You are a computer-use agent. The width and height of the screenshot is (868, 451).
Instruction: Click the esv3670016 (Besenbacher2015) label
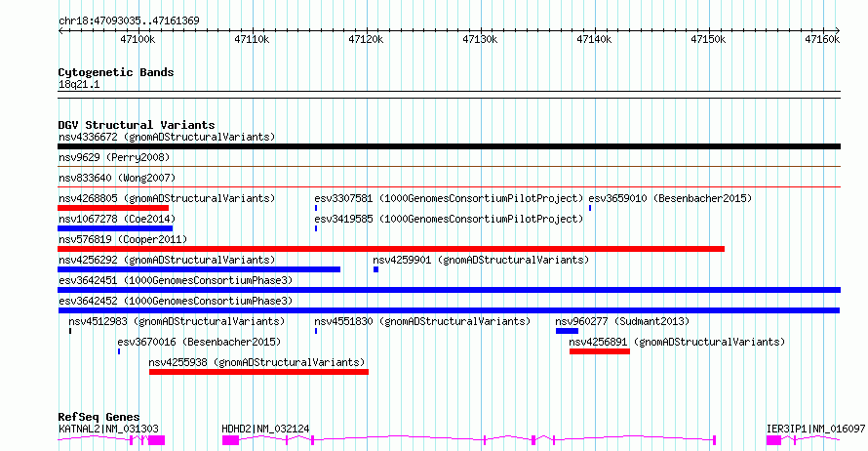[199, 342]
